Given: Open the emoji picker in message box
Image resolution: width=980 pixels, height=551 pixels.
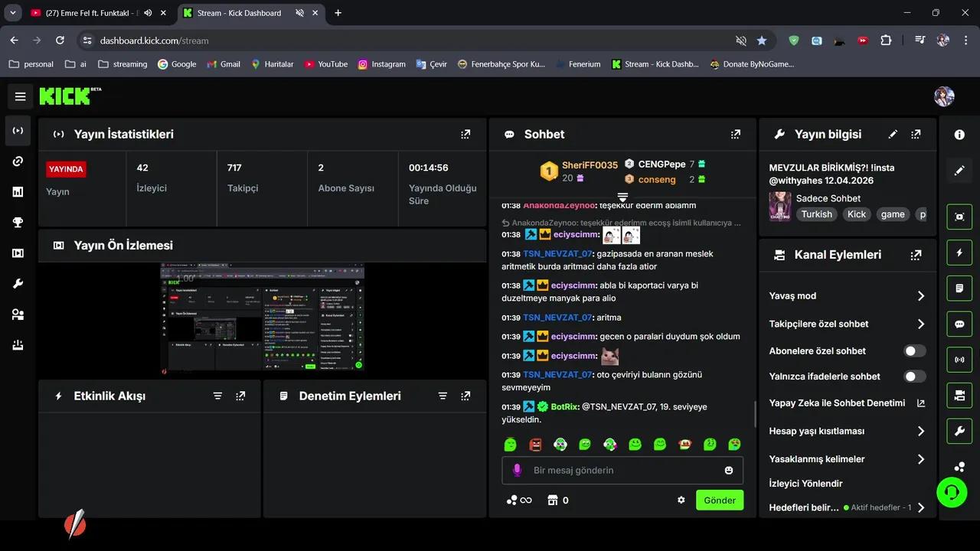Looking at the screenshot, I should point(728,470).
